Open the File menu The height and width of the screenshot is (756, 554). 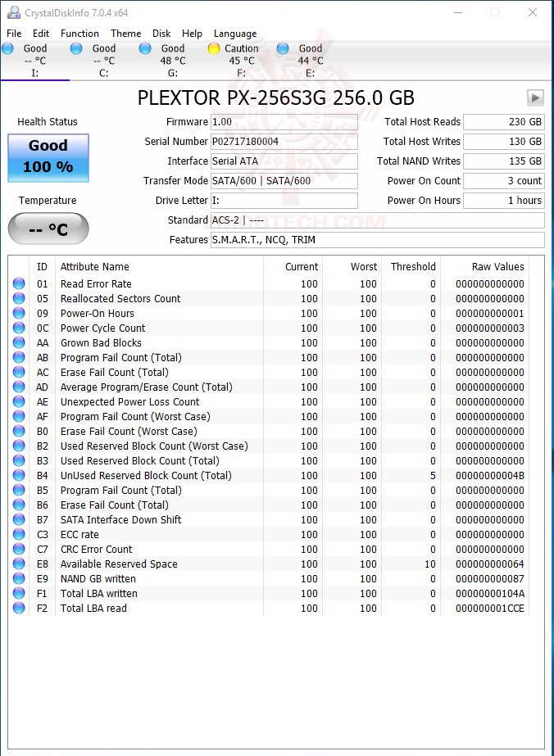point(14,34)
